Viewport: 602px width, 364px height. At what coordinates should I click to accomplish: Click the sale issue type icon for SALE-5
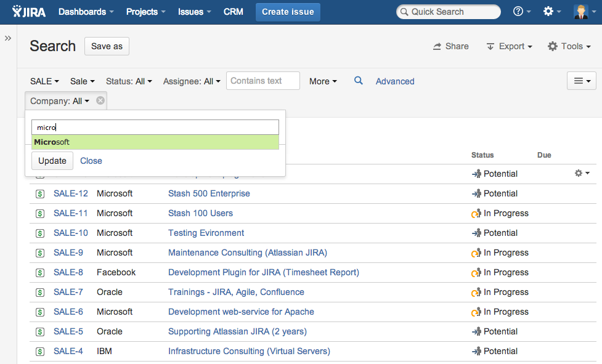tap(40, 332)
